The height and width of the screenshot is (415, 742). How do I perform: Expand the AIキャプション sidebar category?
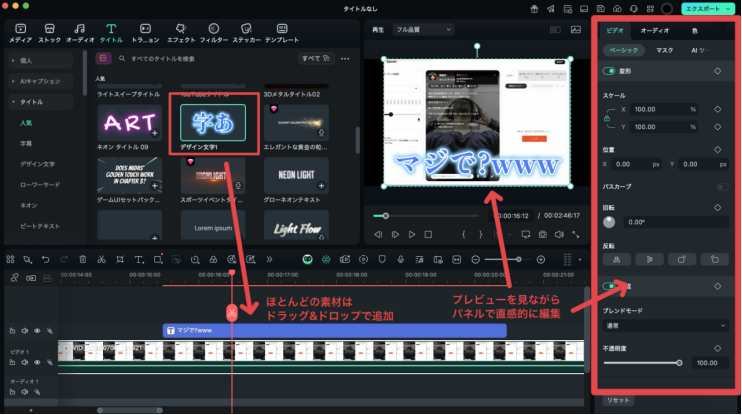pos(38,81)
